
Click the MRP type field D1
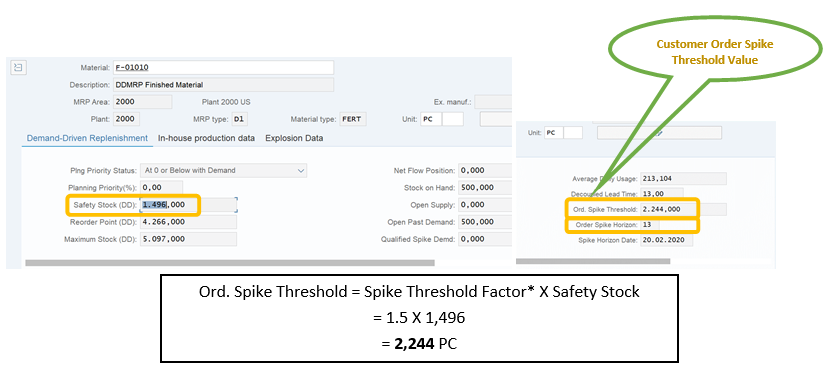tap(239, 119)
